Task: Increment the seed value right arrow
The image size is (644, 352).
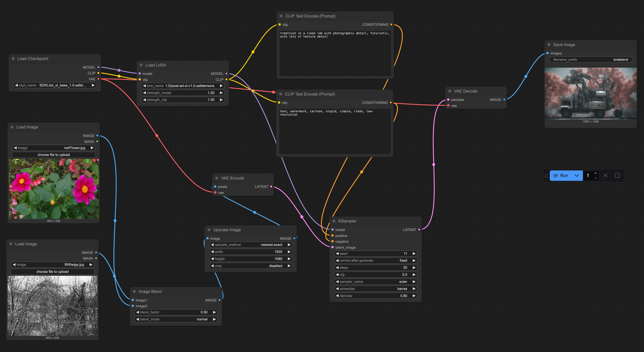Action: pyautogui.click(x=414, y=253)
